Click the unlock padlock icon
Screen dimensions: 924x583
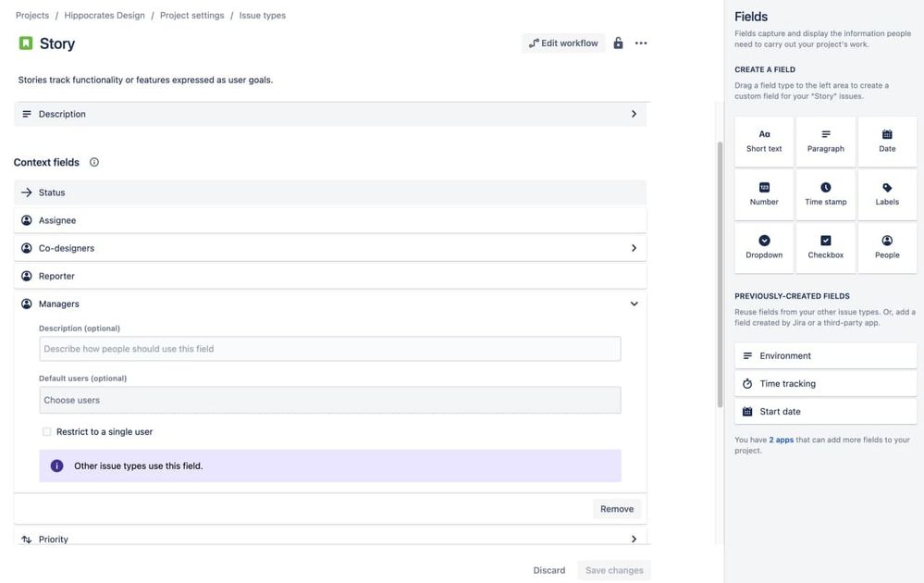618,43
